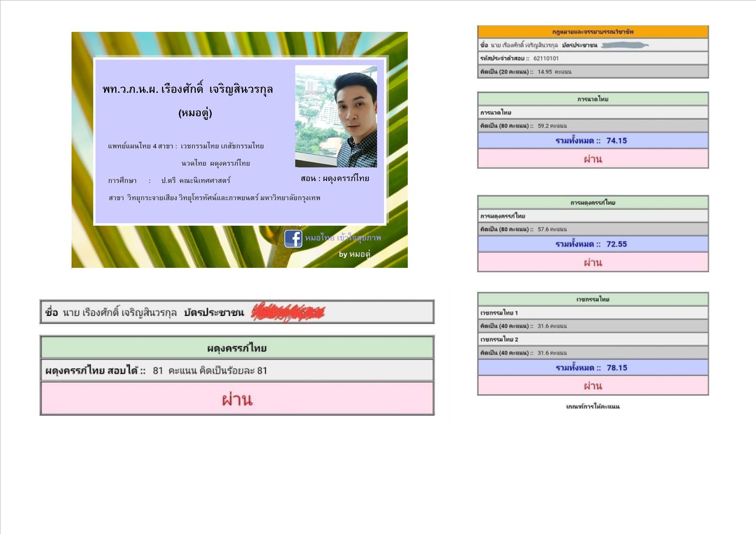Click the total score 78.15 row
This screenshot has height=534, width=756.
click(x=593, y=368)
